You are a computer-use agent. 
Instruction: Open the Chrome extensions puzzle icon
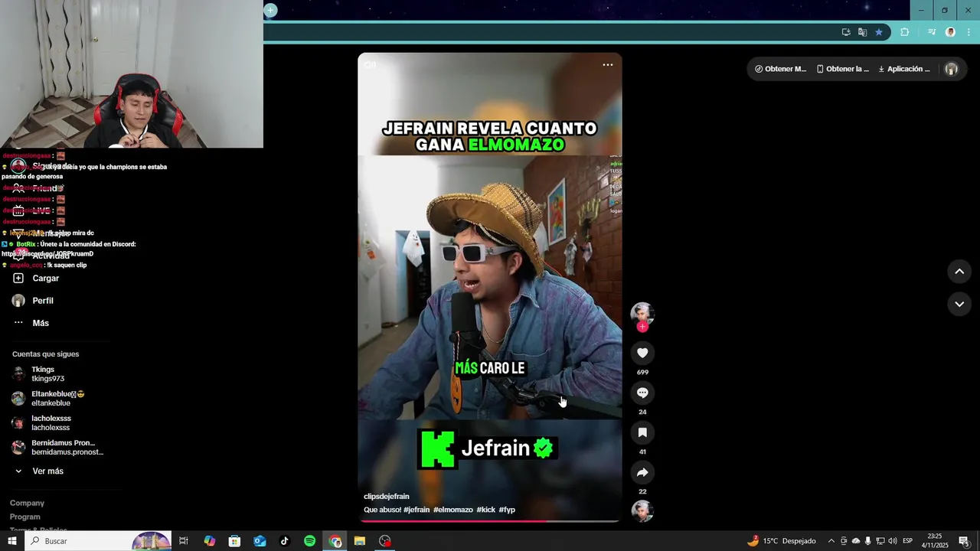click(x=905, y=32)
